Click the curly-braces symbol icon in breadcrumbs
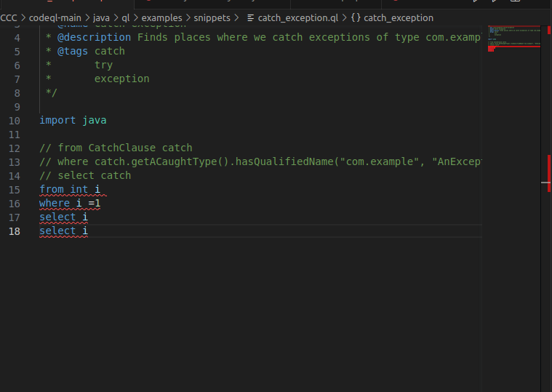This screenshot has height=392, width=552. pos(355,17)
